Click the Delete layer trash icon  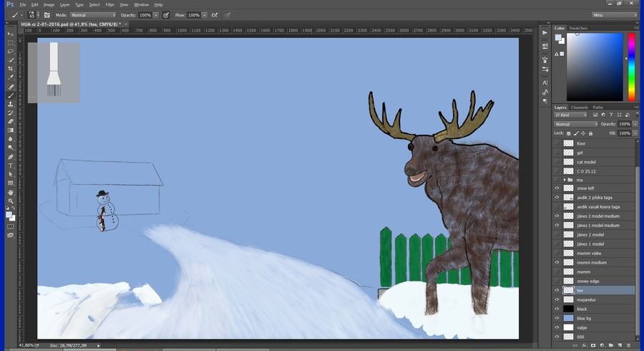(x=628, y=346)
